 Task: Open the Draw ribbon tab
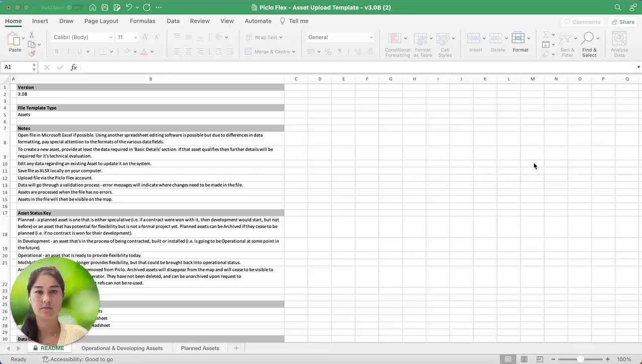66,21
